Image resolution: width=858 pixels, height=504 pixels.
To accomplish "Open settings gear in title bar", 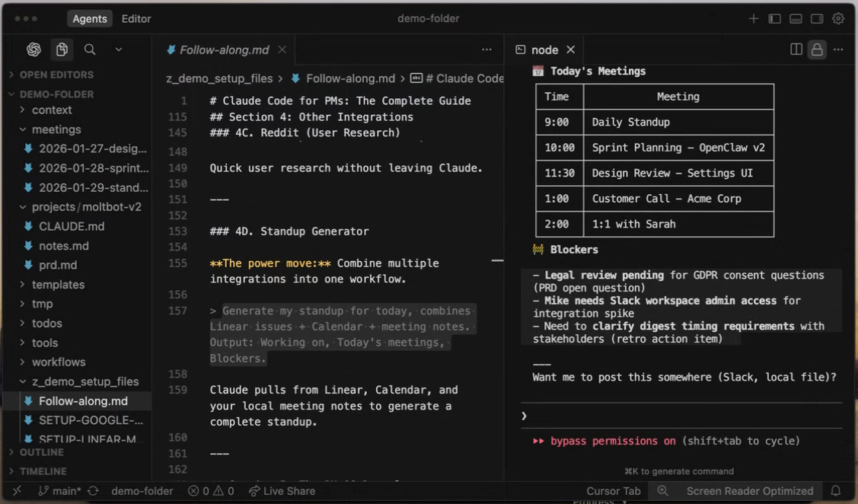I will click(838, 18).
